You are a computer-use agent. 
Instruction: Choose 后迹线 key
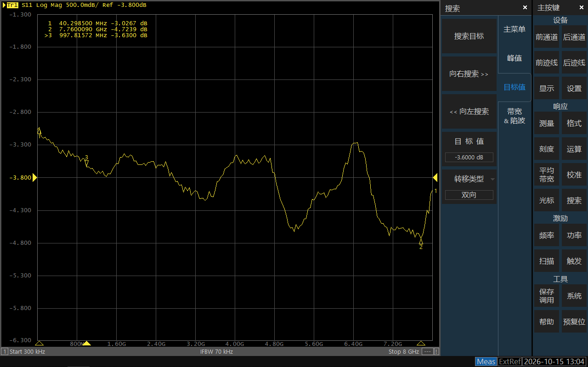[574, 63]
